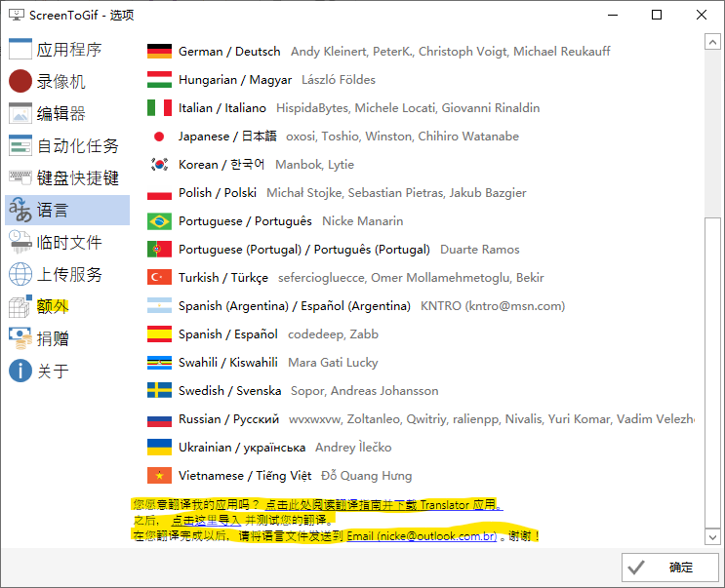This screenshot has width=725, height=588.
Task: Click the 编辑器 picture icon
Action: click(20, 113)
